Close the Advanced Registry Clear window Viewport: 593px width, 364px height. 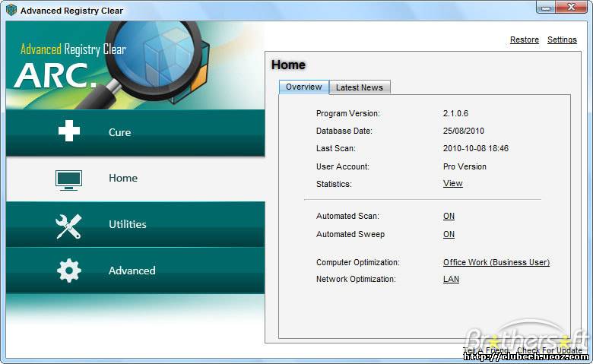click(571, 7)
